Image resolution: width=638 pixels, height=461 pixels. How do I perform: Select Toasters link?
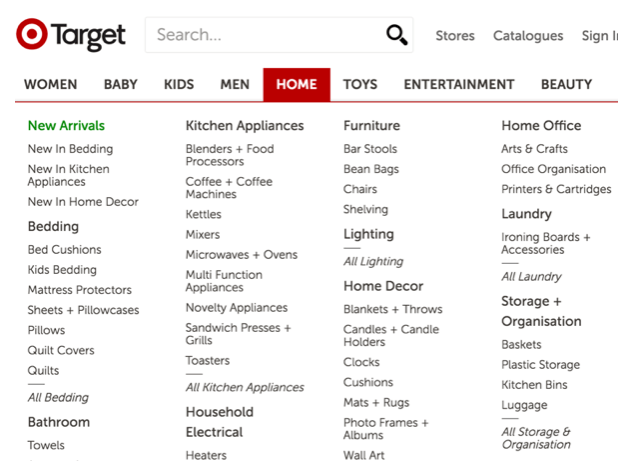point(208,360)
